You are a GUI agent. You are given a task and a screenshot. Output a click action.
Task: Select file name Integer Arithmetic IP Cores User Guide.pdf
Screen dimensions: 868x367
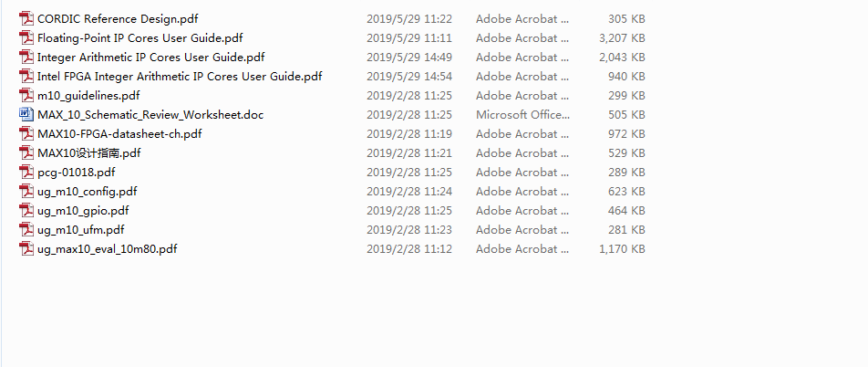[x=151, y=58]
